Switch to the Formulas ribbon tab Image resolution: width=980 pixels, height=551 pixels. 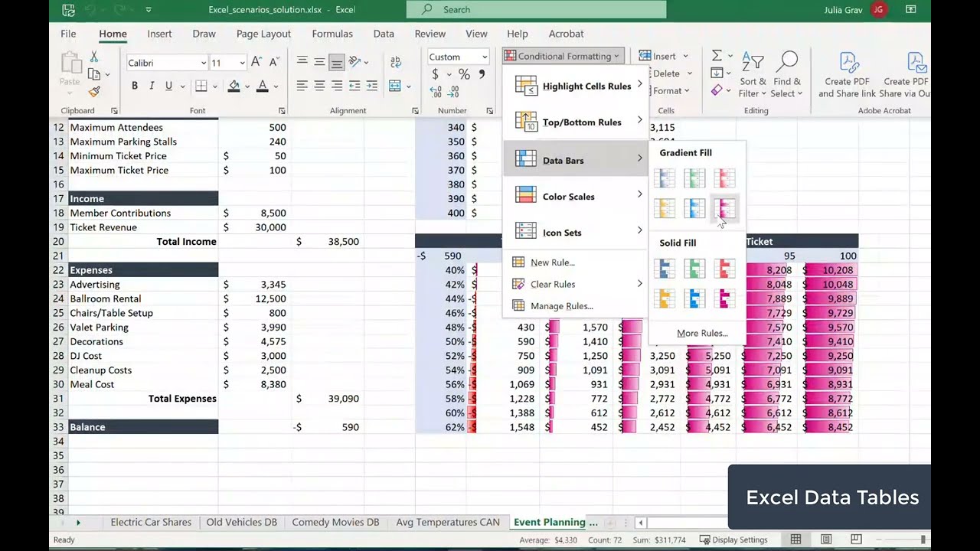click(x=332, y=34)
